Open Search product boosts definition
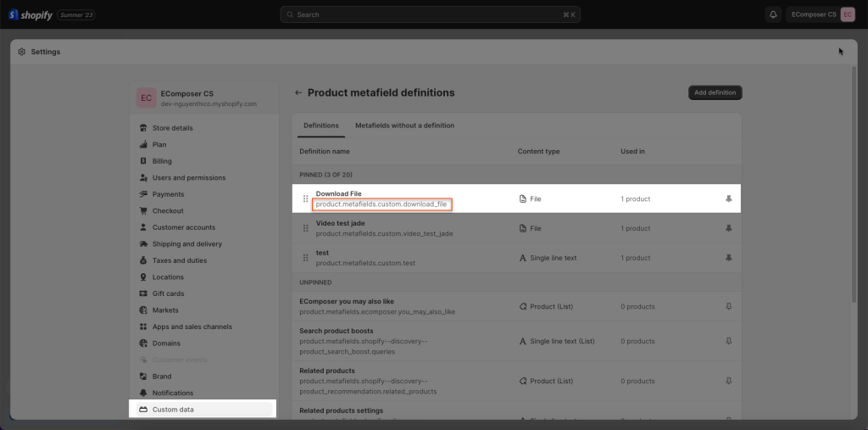868x430 pixels. [336, 331]
